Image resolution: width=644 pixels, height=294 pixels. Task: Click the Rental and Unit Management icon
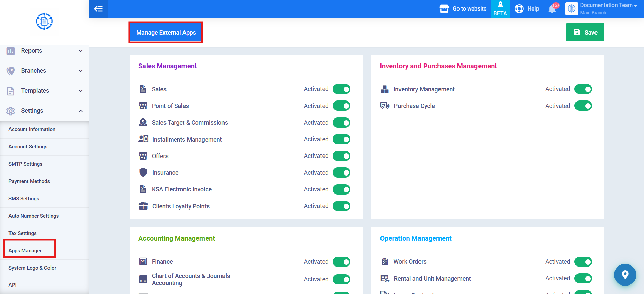pyautogui.click(x=385, y=278)
